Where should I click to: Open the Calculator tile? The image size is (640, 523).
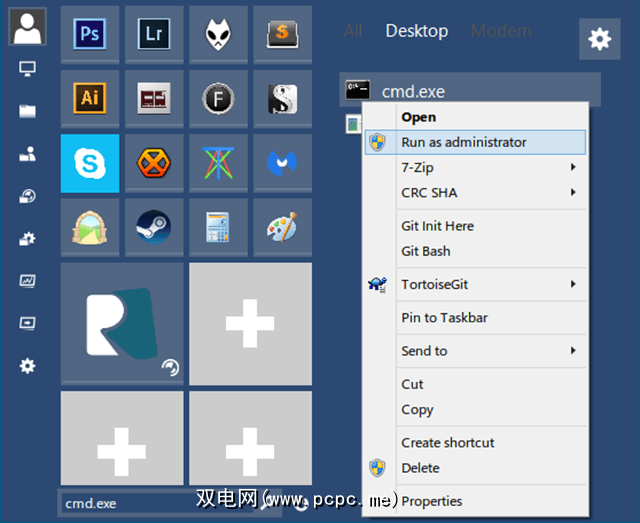point(218,227)
